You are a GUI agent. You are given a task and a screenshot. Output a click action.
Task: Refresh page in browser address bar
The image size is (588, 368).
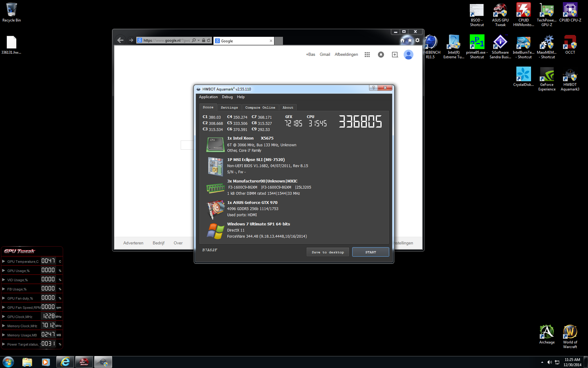(209, 40)
